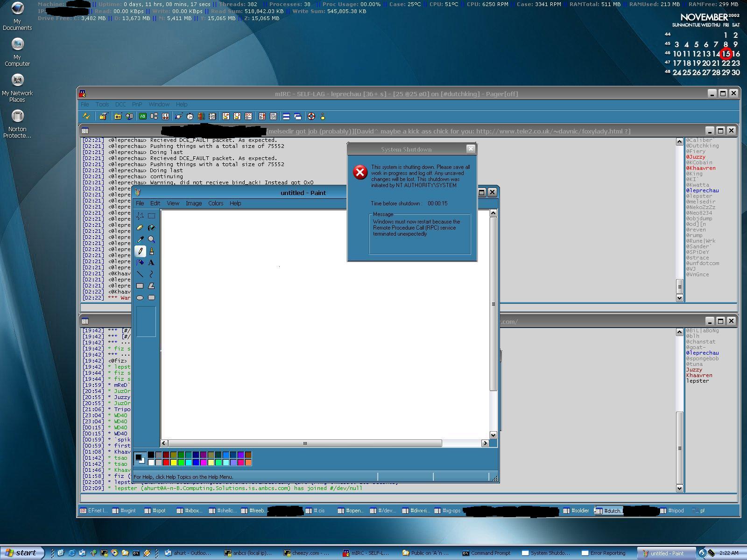Switch to #wgint channel tab
The height and width of the screenshot is (560, 747).
click(x=125, y=511)
